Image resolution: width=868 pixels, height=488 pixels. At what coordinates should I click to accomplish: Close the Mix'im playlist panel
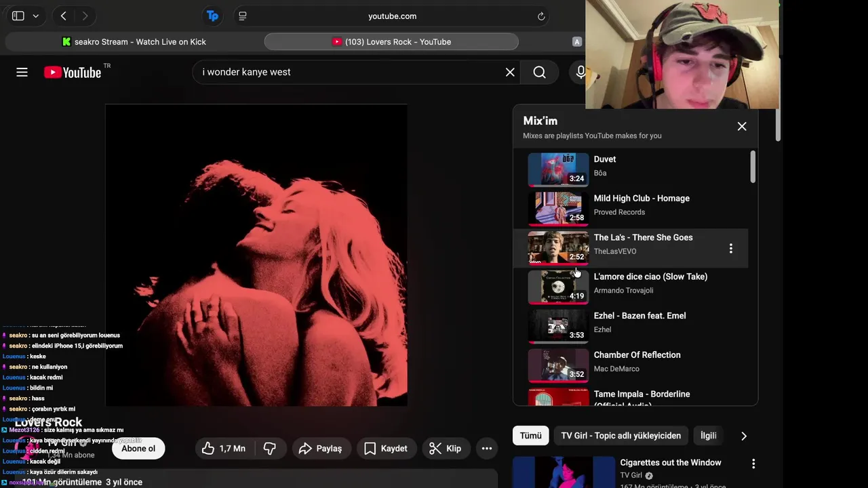(x=742, y=126)
